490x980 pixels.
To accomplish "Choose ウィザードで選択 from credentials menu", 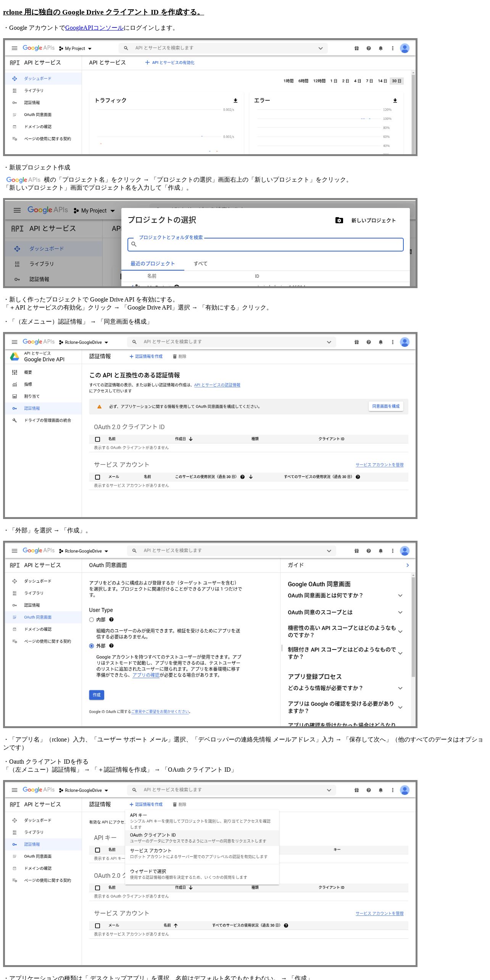I will point(202,874).
